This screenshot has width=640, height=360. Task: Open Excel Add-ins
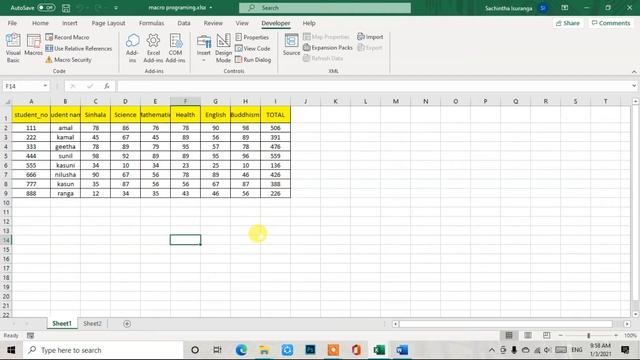[153, 48]
